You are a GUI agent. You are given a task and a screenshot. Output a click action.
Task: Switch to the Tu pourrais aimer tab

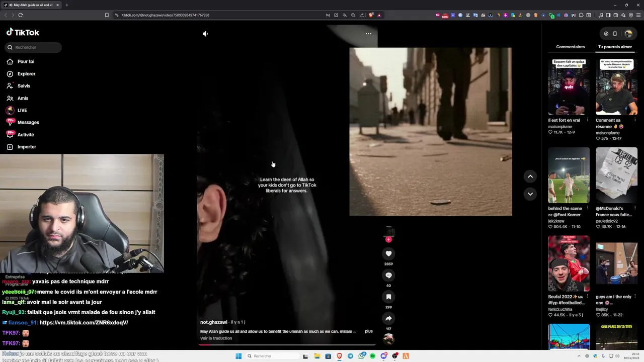pyautogui.click(x=615, y=47)
